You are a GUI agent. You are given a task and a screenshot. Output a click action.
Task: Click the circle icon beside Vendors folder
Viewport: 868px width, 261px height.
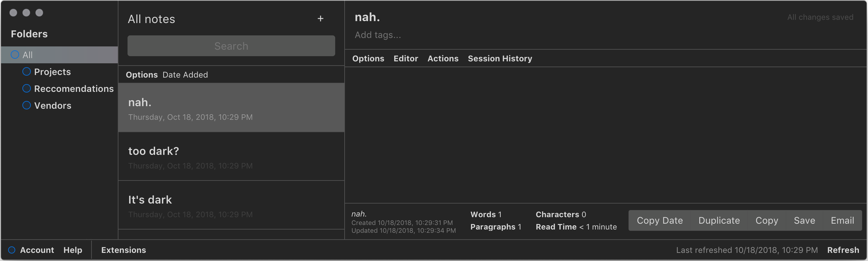(27, 105)
